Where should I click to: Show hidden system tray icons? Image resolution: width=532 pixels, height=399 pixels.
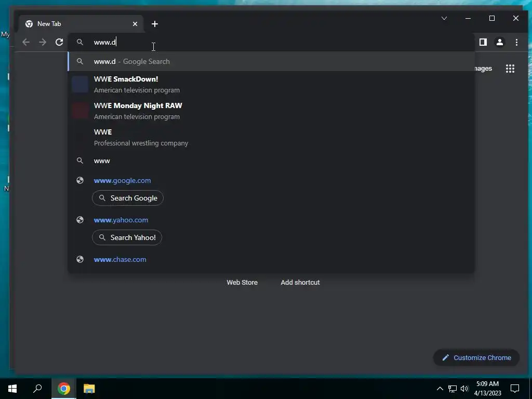click(440, 389)
